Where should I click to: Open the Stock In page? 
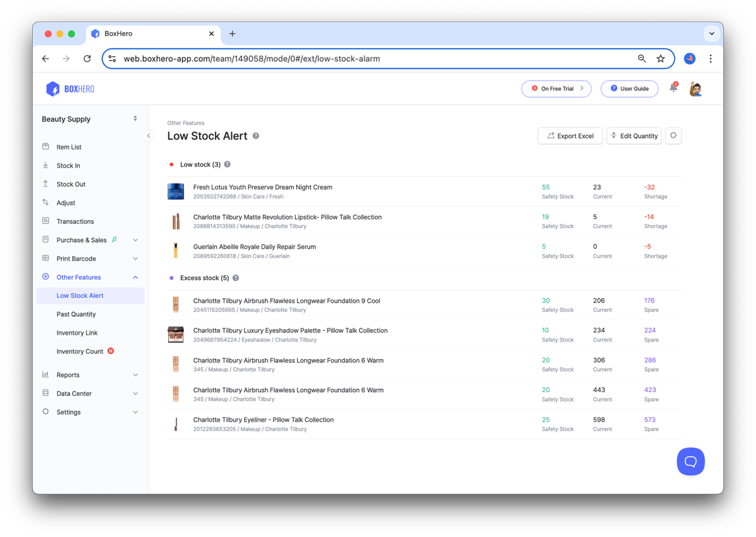click(x=67, y=165)
